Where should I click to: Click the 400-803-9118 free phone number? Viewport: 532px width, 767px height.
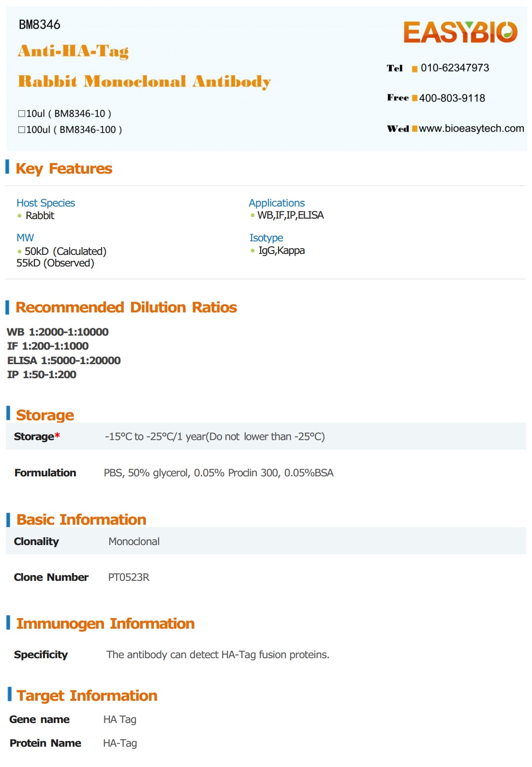(x=452, y=98)
